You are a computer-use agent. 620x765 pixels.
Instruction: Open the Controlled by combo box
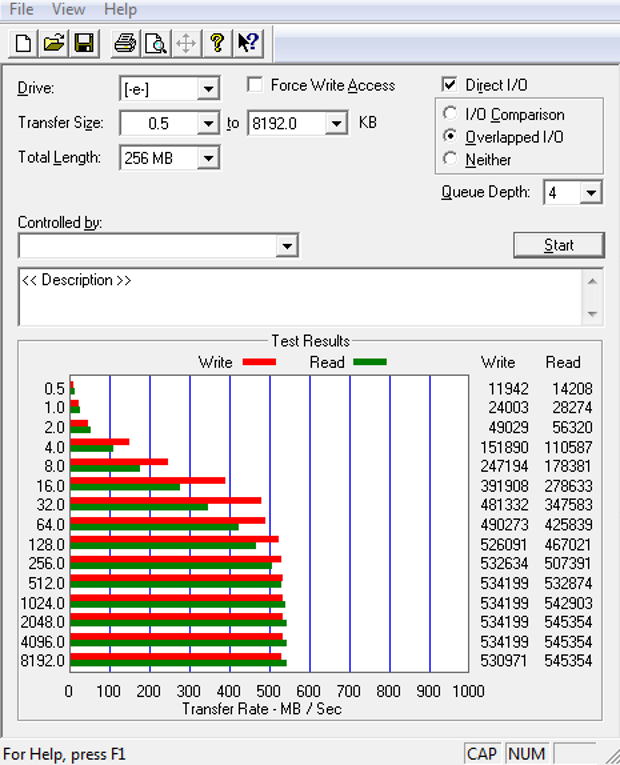pos(287,246)
